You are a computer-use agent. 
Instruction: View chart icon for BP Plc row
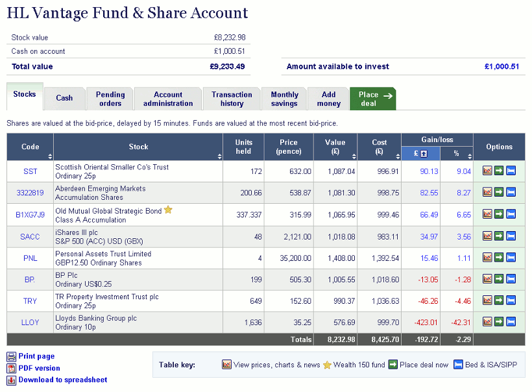coord(487,278)
